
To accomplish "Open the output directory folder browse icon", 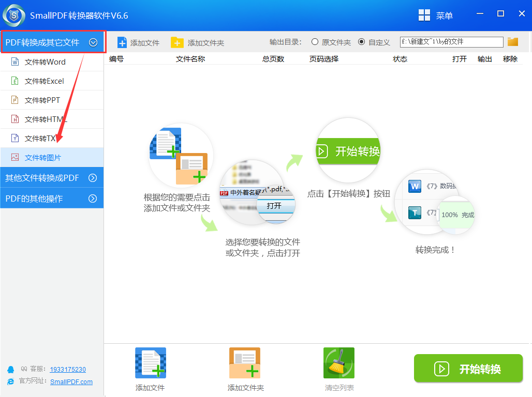I will (513, 42).
